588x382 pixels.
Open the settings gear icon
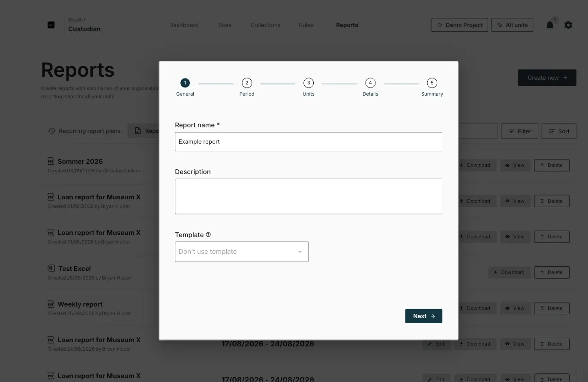(568, 25)
